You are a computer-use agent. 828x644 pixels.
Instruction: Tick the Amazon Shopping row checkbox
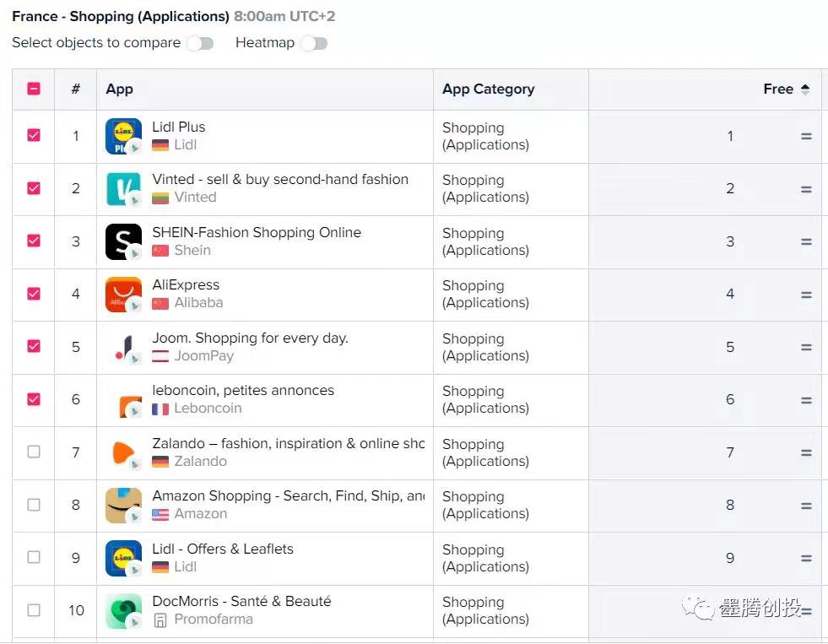pos(34,505)
